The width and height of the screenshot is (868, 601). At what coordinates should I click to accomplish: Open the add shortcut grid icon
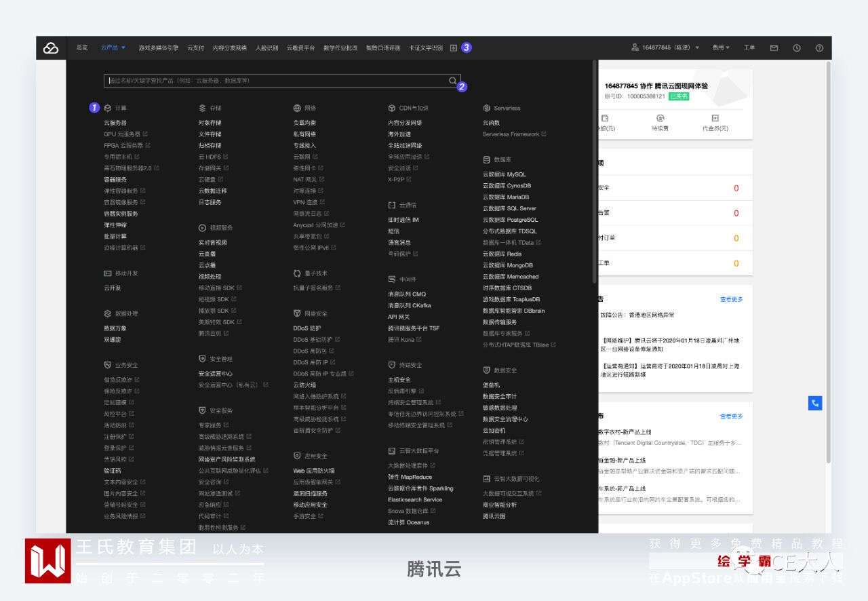[454, 47]
